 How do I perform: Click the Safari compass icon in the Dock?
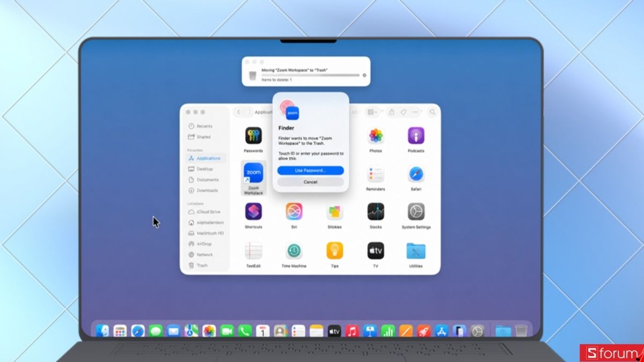point(138,331)
